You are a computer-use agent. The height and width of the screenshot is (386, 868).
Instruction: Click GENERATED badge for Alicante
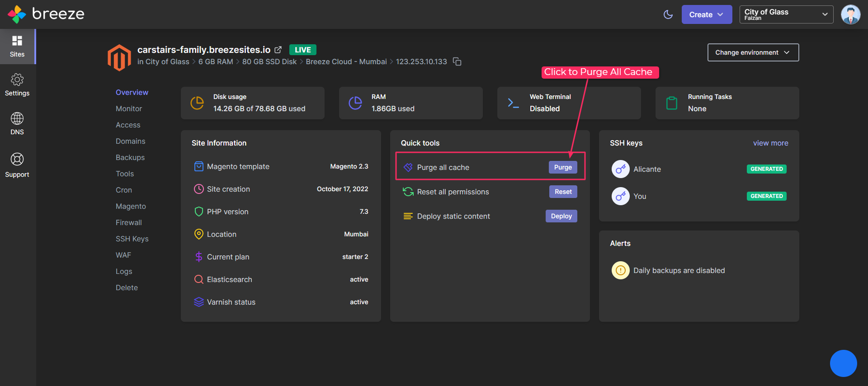click(x=766, y=169)
